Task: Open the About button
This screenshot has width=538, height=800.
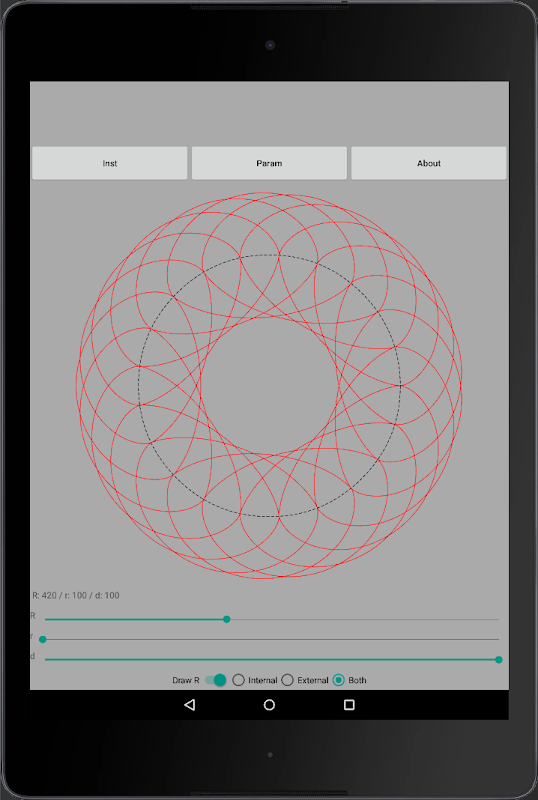Action: 429,163
